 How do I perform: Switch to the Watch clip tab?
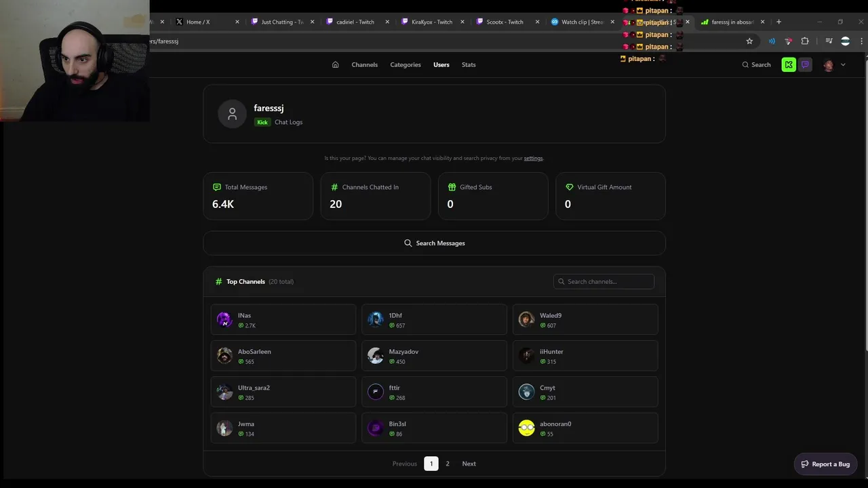(582, 22)
